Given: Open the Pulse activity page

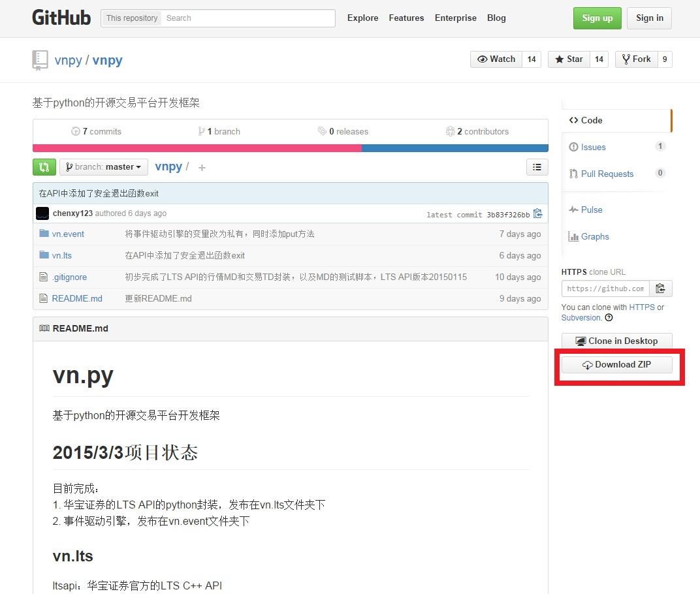Looking at the screenshot, I should pyautogui.click(x=590, y=210).
